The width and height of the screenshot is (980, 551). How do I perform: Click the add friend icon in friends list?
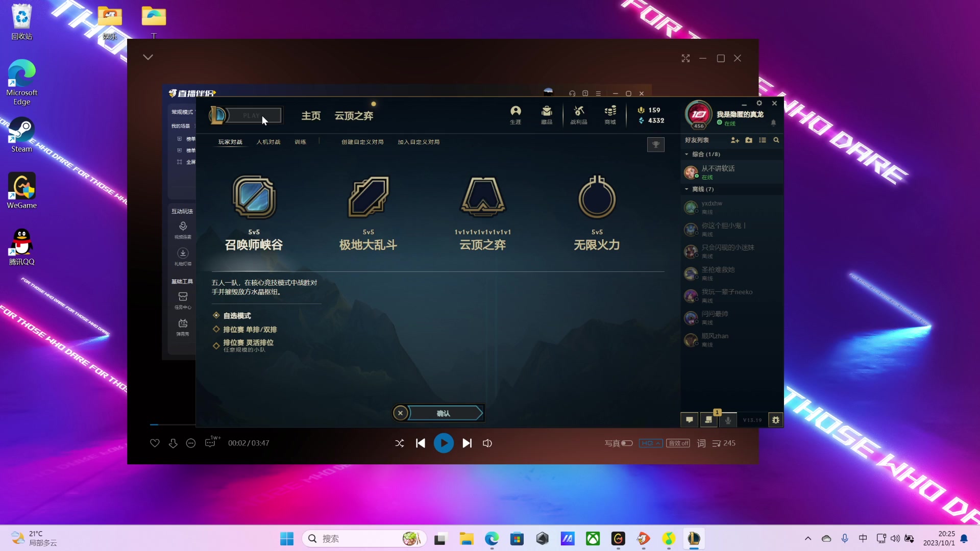(x=735, y=140)
